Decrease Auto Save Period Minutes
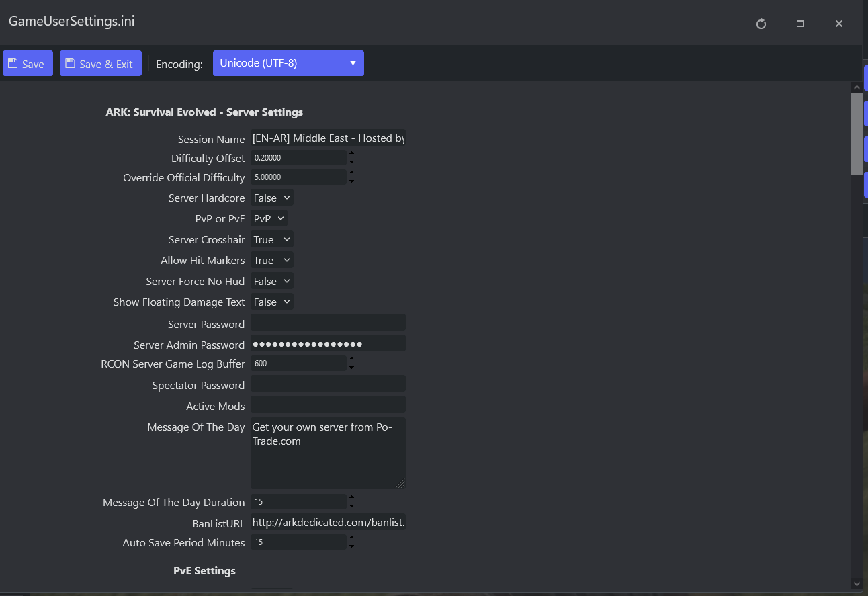 pyautogui.click(x=351, y=546)
